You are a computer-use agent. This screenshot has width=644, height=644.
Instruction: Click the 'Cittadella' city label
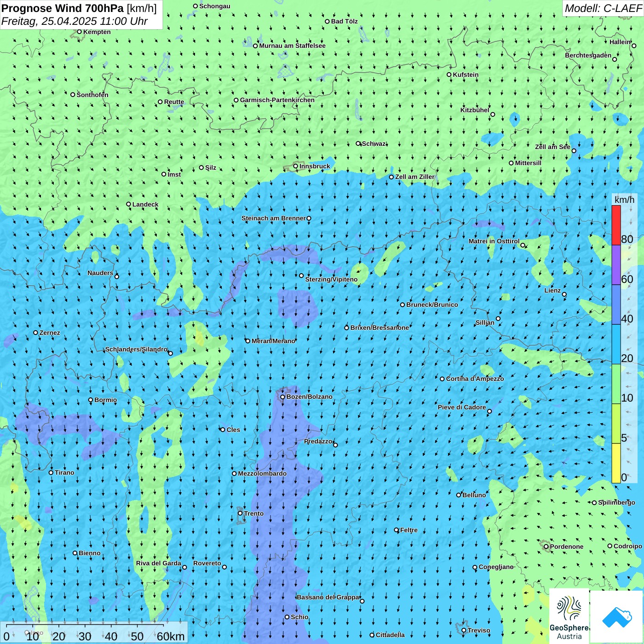[x=390, y=635]
